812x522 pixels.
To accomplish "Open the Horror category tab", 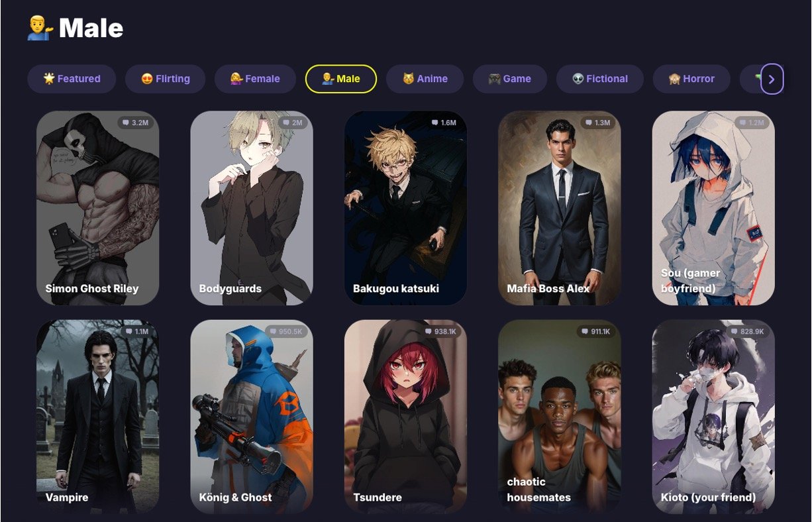I will click(x=691, y=79).
